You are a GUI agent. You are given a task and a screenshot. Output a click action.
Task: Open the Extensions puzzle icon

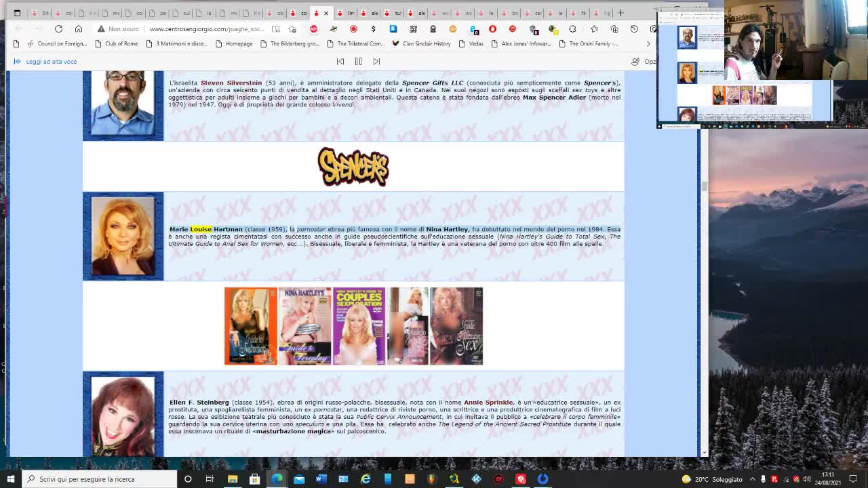(572, 29)
